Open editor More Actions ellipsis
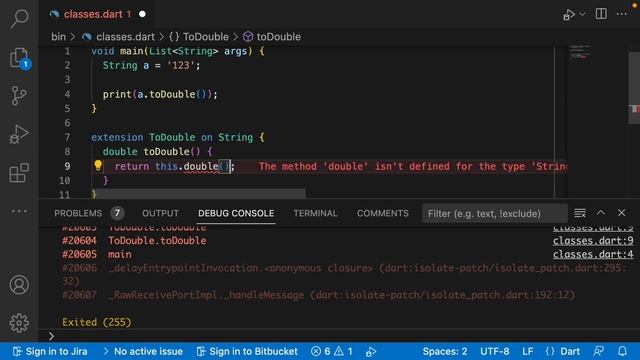 [622, 14]
